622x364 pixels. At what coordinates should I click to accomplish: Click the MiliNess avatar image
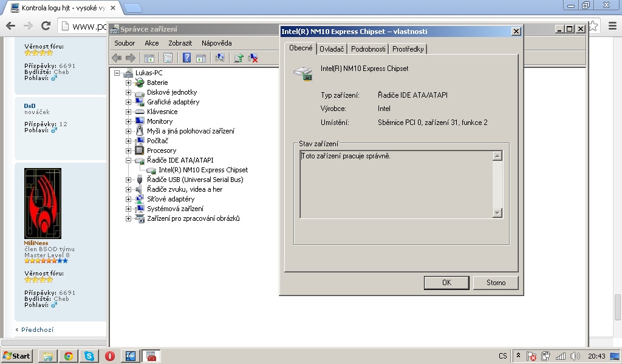[43, 204]
